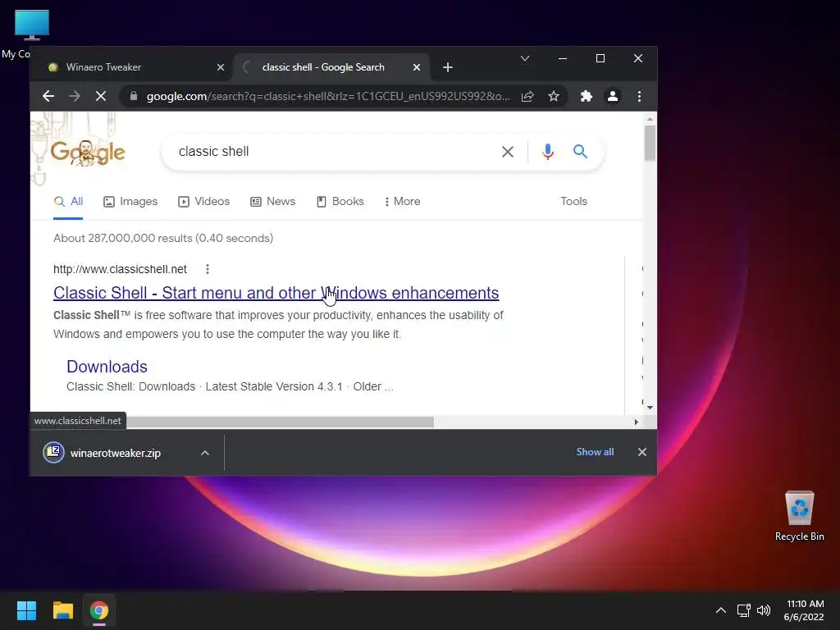Image resolution: width=840 pixels, height=630 pixels.
Task: Click the address bar URL
Action: coord(328,97)
